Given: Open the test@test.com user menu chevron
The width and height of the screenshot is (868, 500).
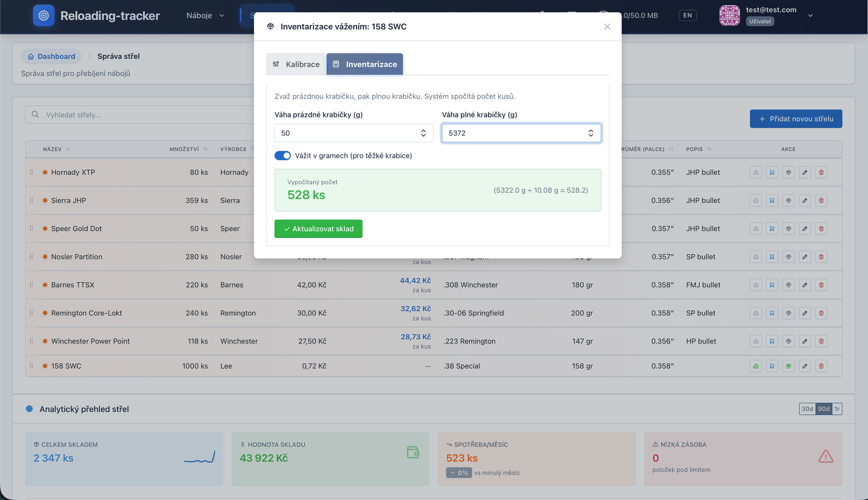Looking at the screenshot, I should [811, 15].
